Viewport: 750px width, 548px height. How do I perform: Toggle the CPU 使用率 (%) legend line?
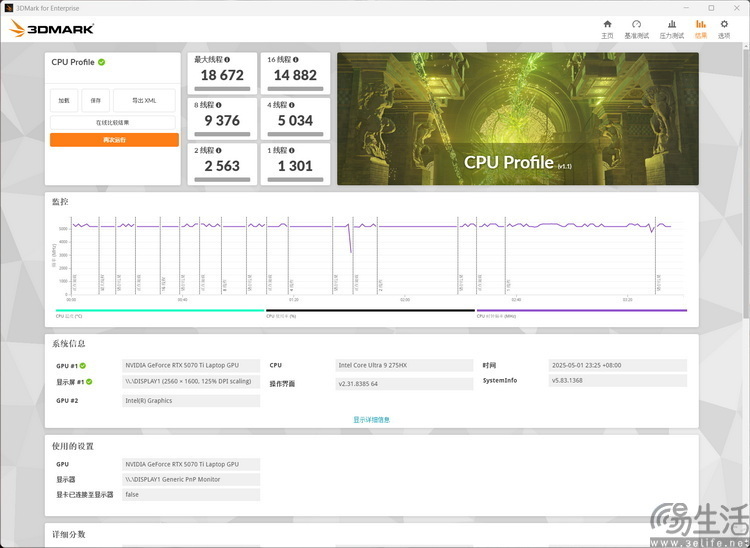[x=370, y=310]
